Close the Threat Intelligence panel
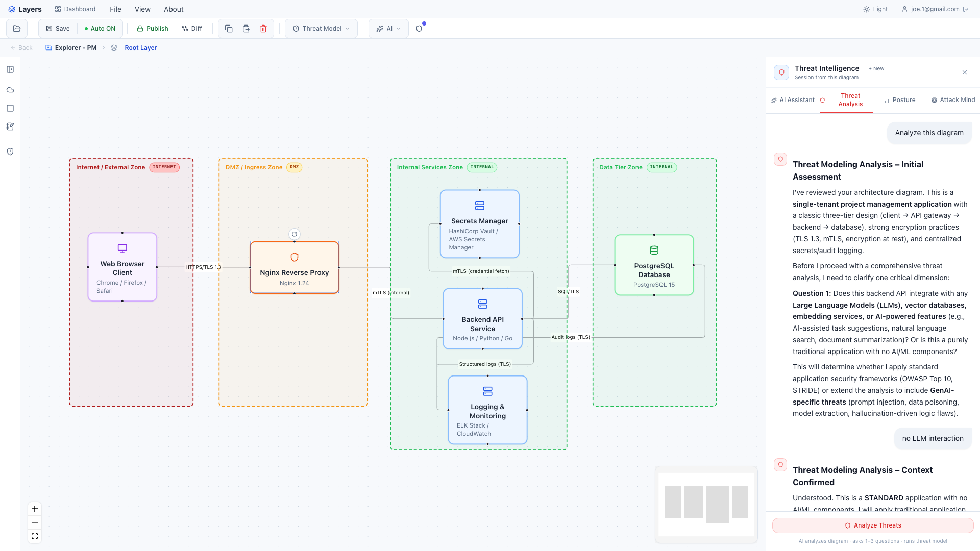Image resolution: width=980 pixels, height=551 pixels. (x=965, y=72)
